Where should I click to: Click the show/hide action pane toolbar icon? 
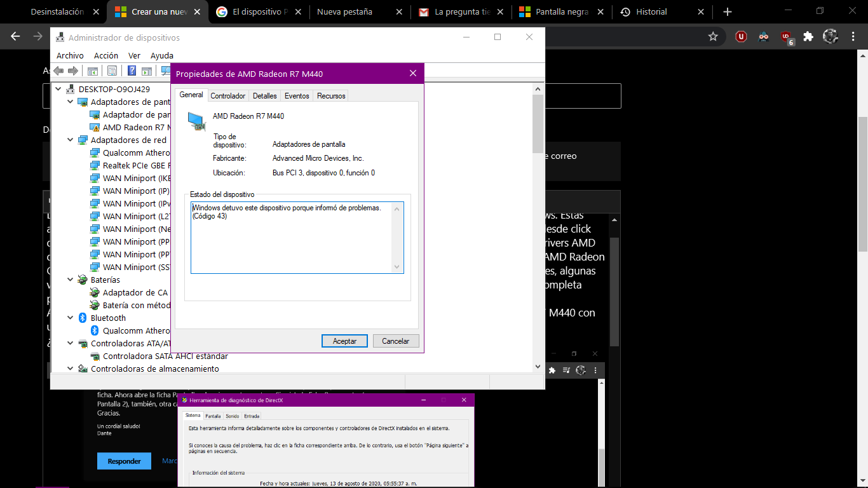(147, 71)
